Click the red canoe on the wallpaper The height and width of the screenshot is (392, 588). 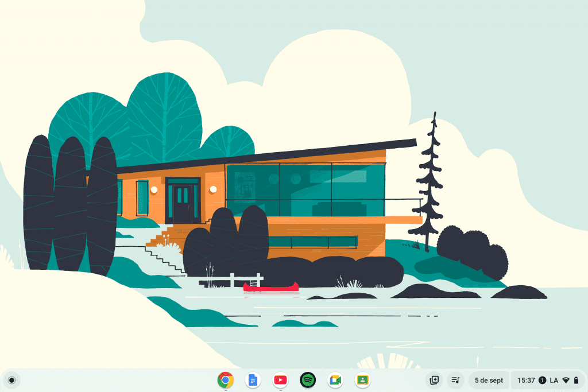[270, 287]
